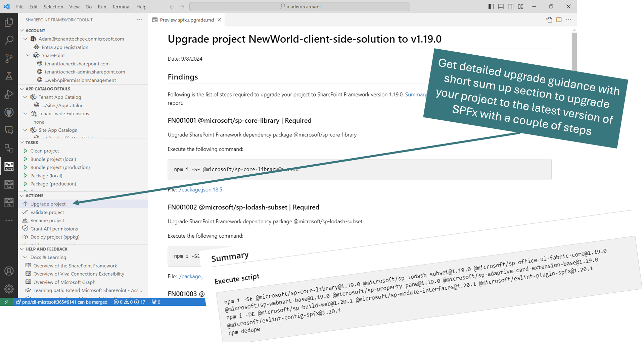Image resolution: width=644 pixels, height=342 pixels.
Task: Open the Manage gear icon
Action: click(9, 289)
